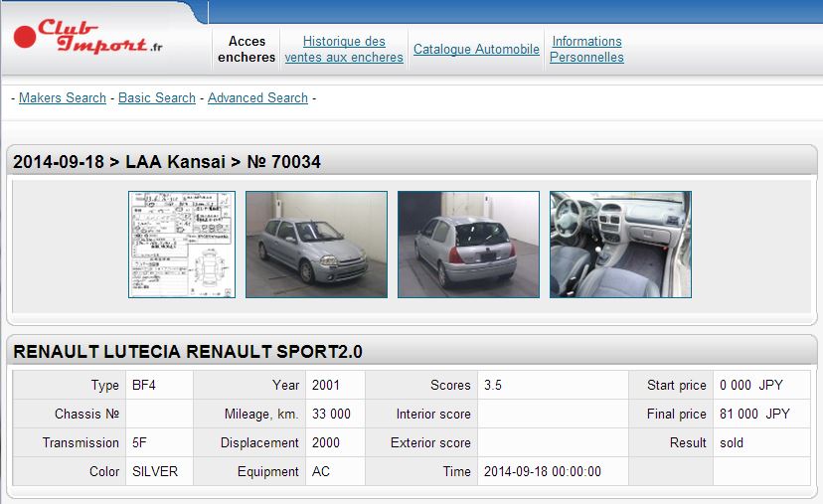View the auction inspection sheet thumbnail
This screenshot has width=823, height=504.
click(x=182, y=245)
